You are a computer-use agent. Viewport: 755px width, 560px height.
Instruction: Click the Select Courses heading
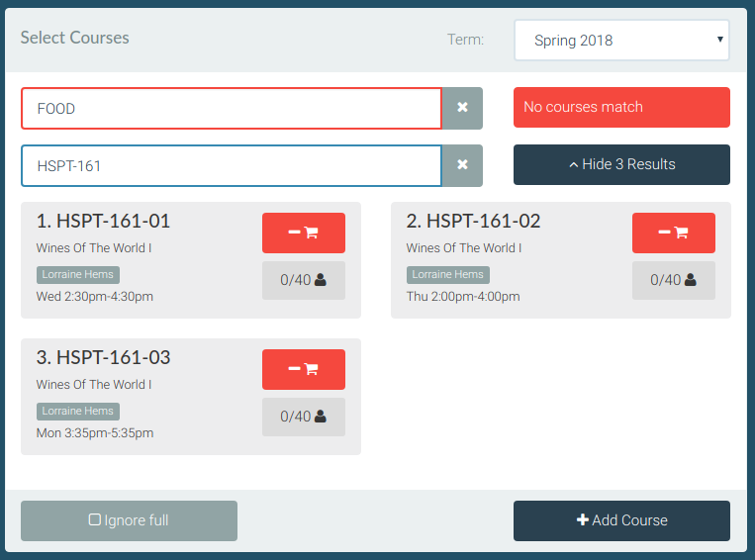click(74, 38)
